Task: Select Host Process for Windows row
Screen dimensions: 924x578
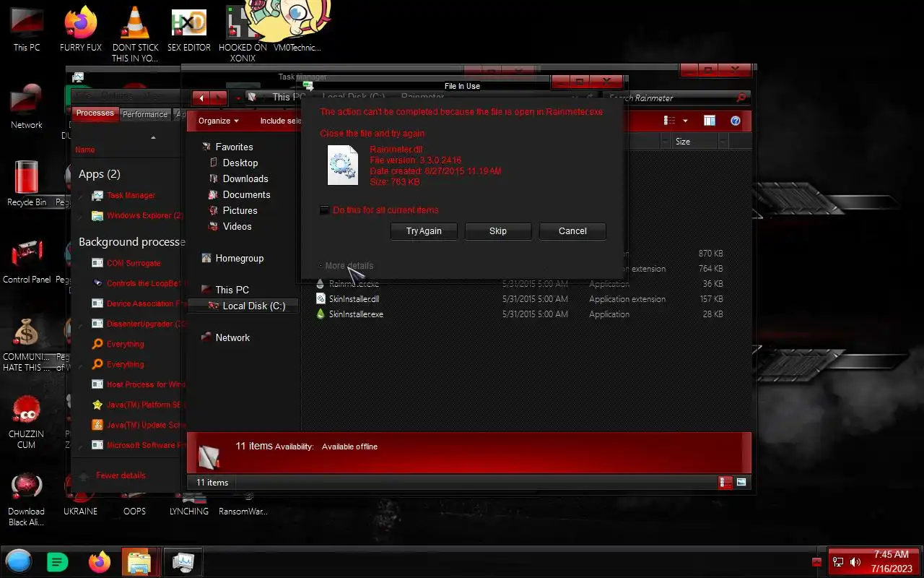Action: (137, 384)
